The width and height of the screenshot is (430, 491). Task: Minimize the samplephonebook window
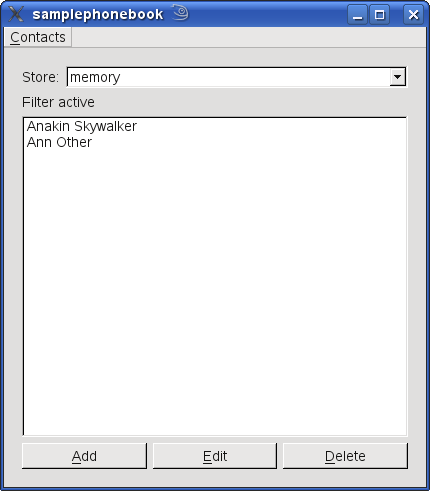pos(357,15)
